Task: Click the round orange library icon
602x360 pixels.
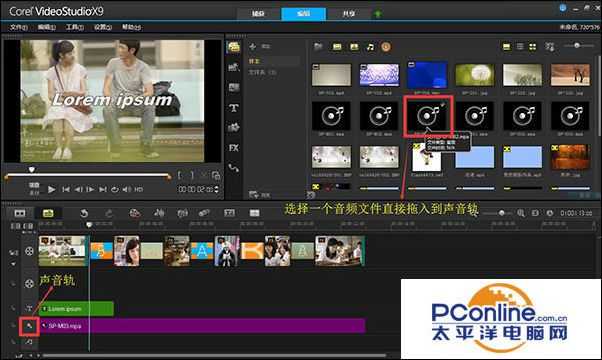Action: pyautogui.click(x=386, y=47)
